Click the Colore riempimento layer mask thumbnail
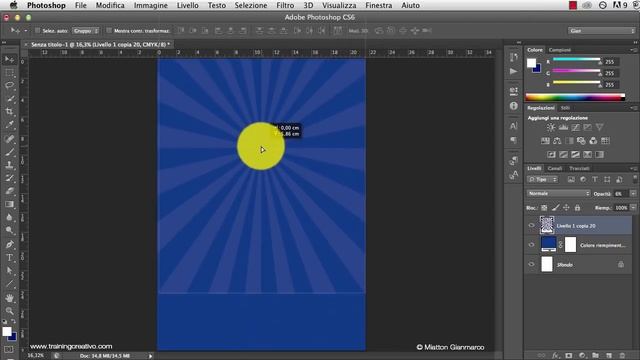 (x=571, y=244)
